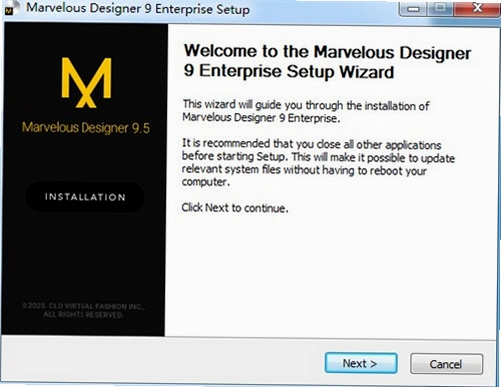The height and width of the screenshot is (387, 501).
Task: Click the 'Click Next to continue.' text
Action: pyautogui.click(x=235, y=208)
